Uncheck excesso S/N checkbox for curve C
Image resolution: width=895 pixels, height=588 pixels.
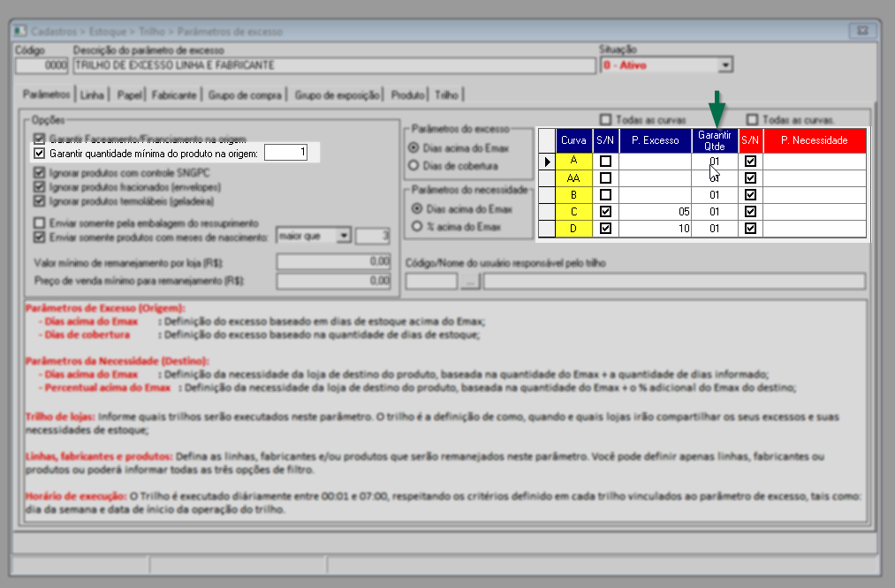click(605, 212)
